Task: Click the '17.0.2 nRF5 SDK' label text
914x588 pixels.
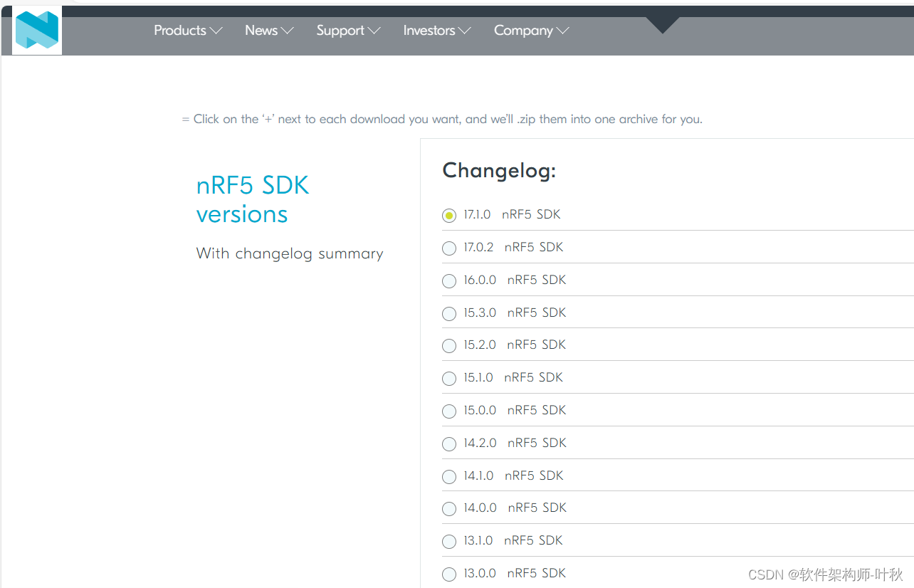Action: 514,247
